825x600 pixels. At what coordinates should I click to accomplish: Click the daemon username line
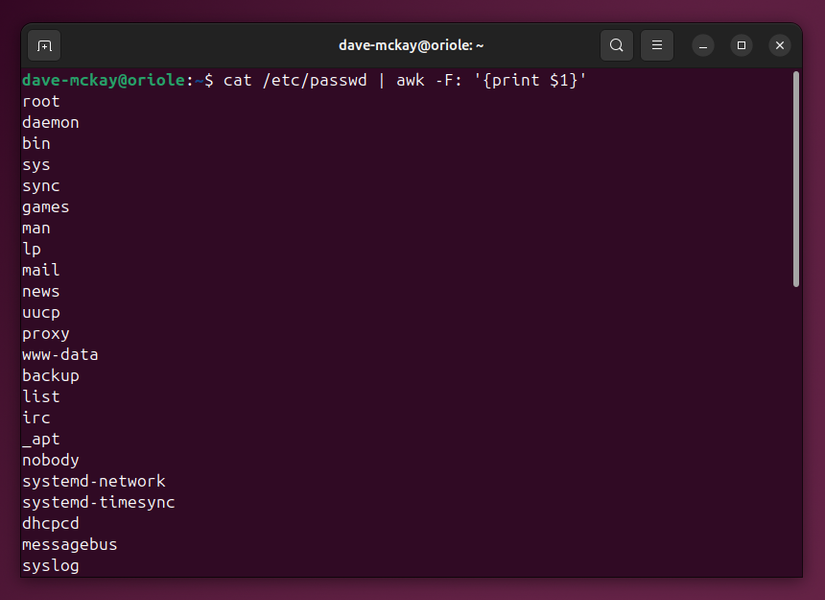click(x=50, y=122)
